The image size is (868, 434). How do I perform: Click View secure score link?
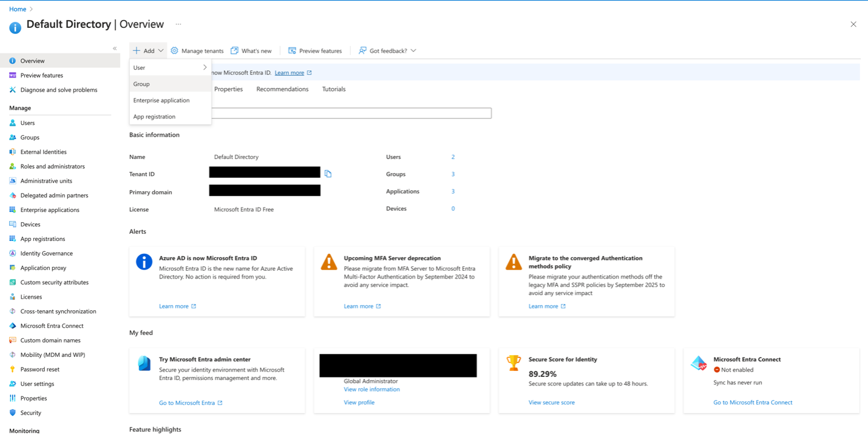pos(551,402)
